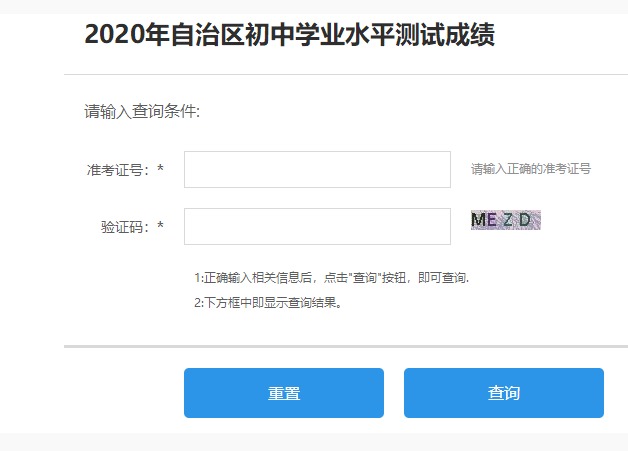Image resolution: width=628 pixels, height=451 pixels.
Task: Submit with the 查询 button
Action: point(503,393)
